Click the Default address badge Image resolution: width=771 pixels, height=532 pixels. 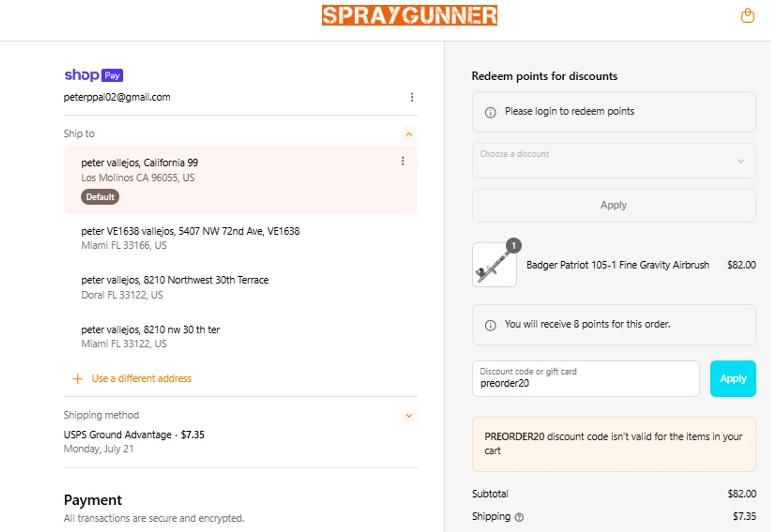[x=100, y=197]
